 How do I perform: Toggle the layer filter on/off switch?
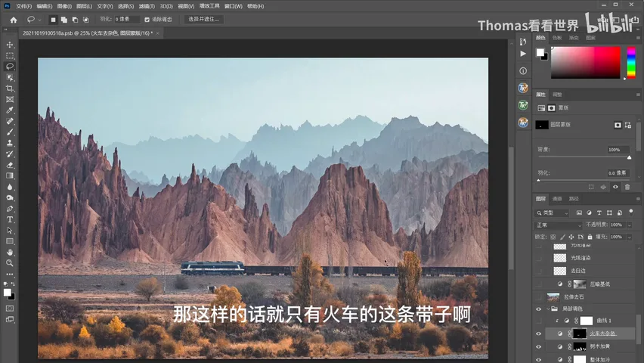point(631,212)
